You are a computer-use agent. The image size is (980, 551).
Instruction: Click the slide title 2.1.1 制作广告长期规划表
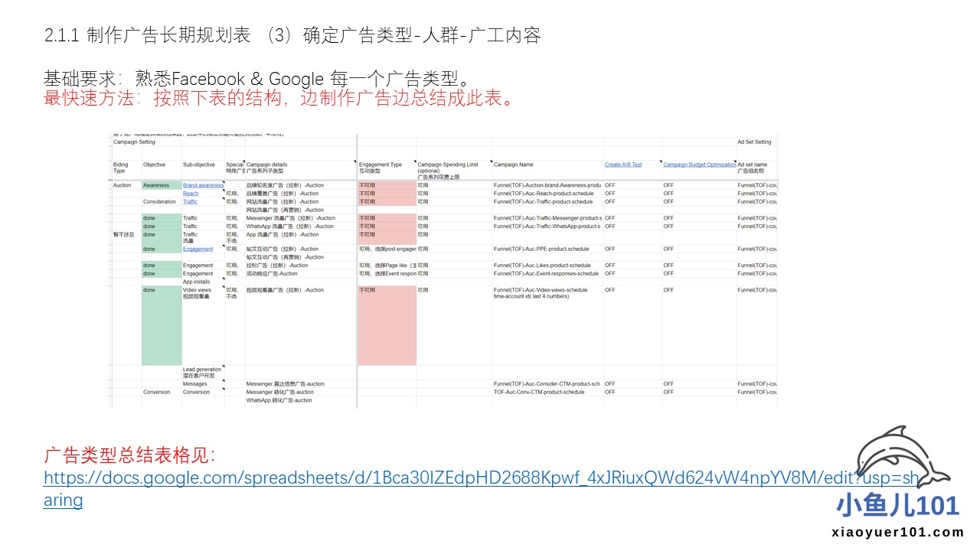292,34
